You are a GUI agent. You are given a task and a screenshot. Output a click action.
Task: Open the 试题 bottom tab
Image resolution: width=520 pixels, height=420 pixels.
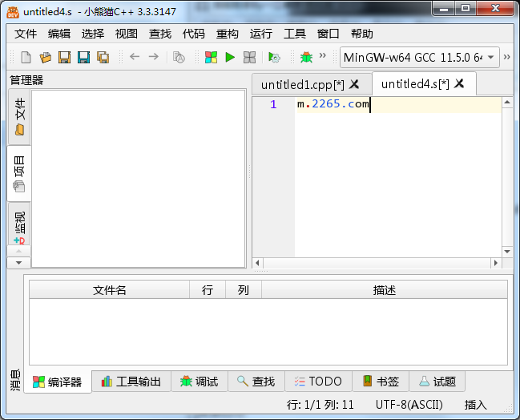pyautogui.click(x=437, y=382)
